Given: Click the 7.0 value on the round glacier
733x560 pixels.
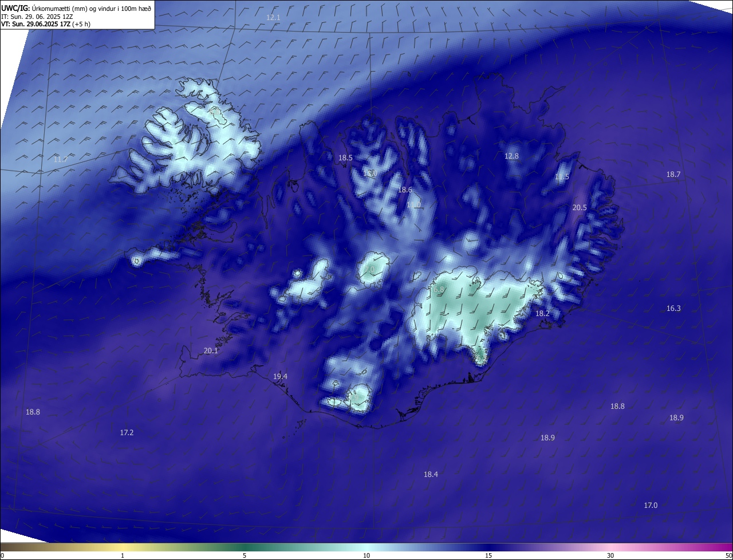Looking at the screenshot, I should 369,269.
